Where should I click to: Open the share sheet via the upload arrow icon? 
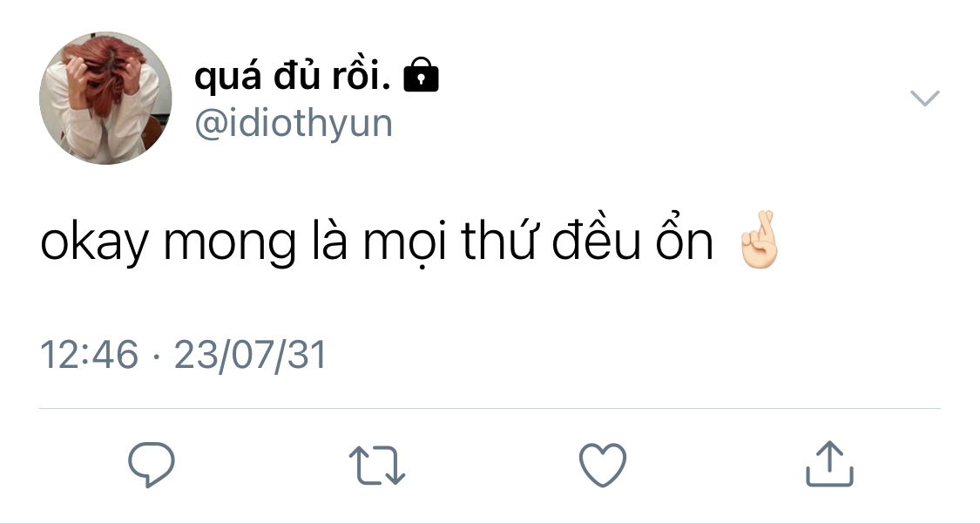coord(829,464)
